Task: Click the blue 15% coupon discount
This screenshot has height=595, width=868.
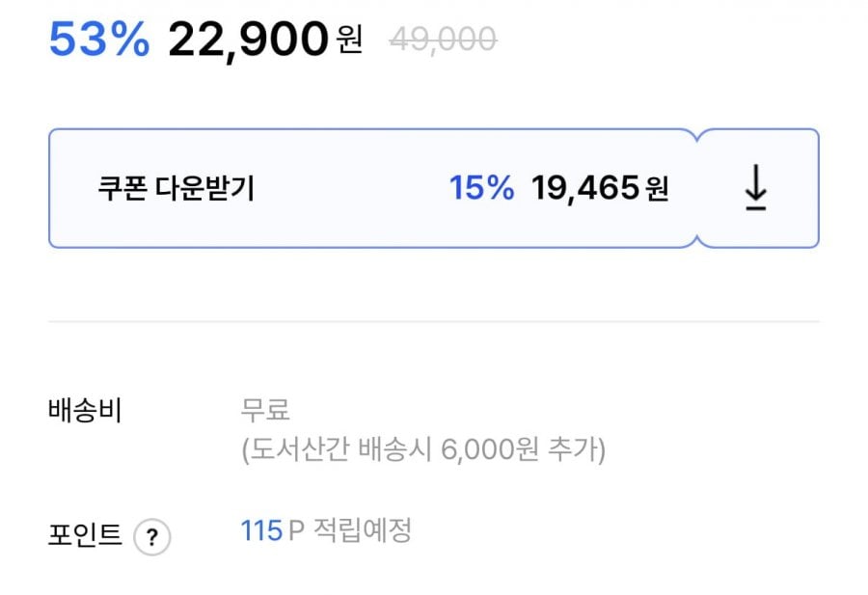Action: 481,188
